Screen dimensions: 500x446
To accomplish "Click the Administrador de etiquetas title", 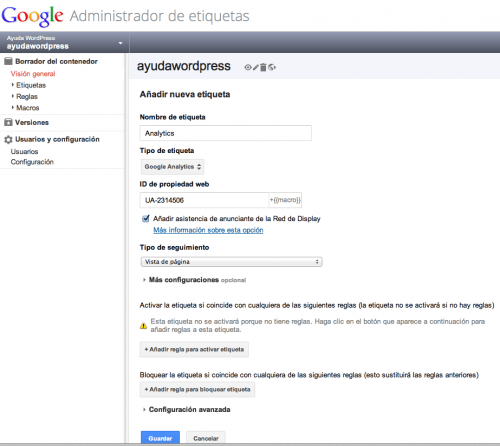I will 160,16.
